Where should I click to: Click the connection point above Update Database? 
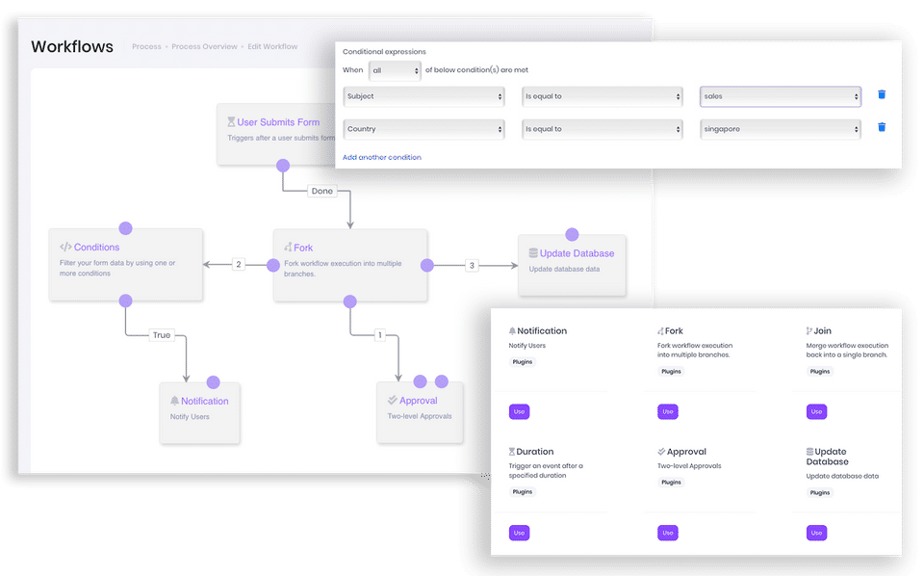572,235
